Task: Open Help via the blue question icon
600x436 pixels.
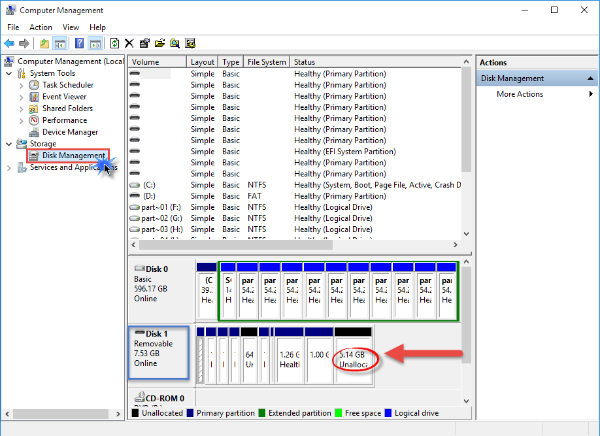Action: tap(79, 43)
